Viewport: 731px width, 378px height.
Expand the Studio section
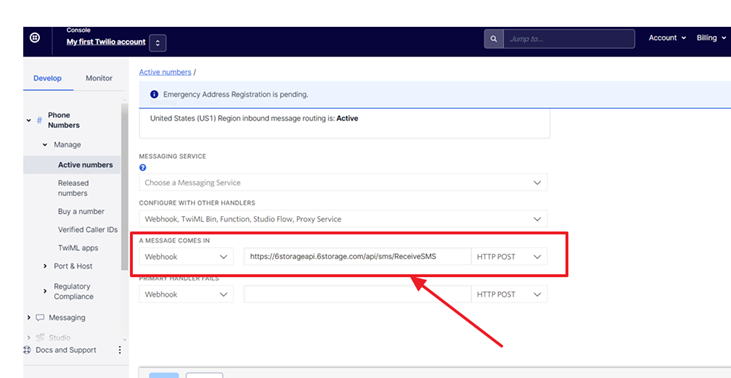[x=29, y=337]
